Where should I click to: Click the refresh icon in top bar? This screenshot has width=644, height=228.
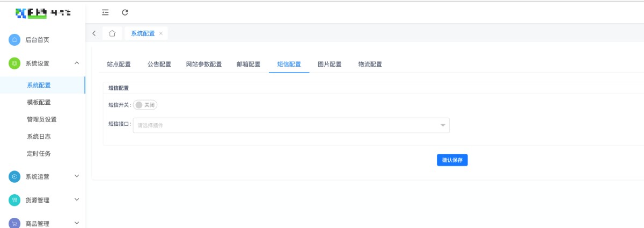pos(125,12)
